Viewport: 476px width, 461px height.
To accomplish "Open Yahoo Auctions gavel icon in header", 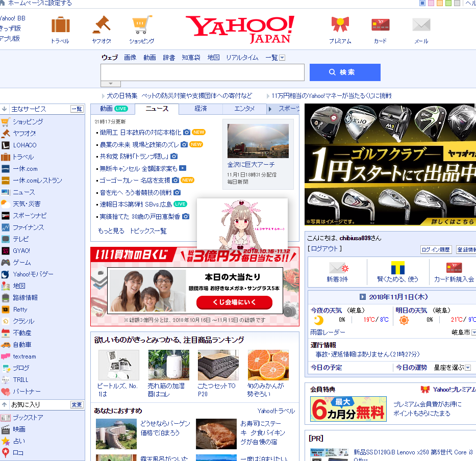I will tap(102, 24).
